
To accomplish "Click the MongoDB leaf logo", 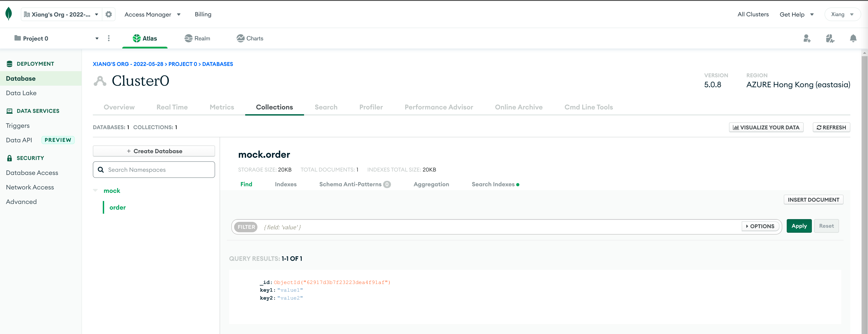I will (9, 14).
